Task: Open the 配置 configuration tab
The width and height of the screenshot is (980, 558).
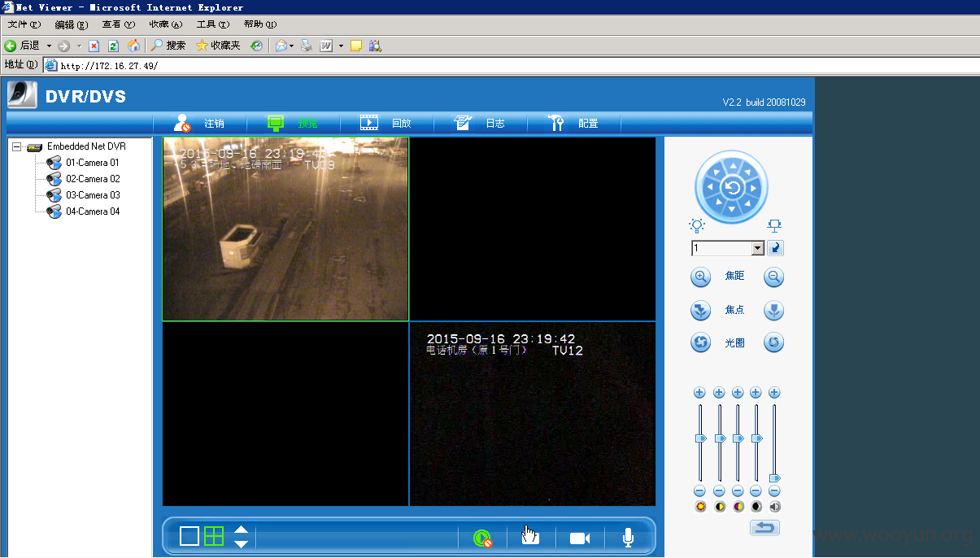Action: 573,124
